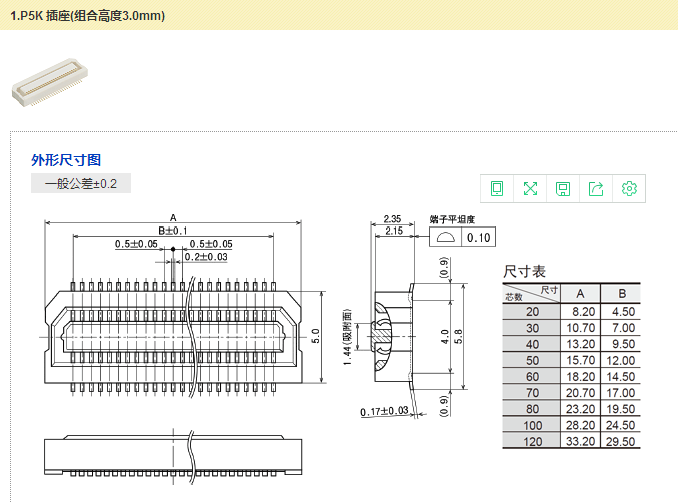Click the 一般公差±0.2 label
678x502 pixels.
(x=81, y=184)
